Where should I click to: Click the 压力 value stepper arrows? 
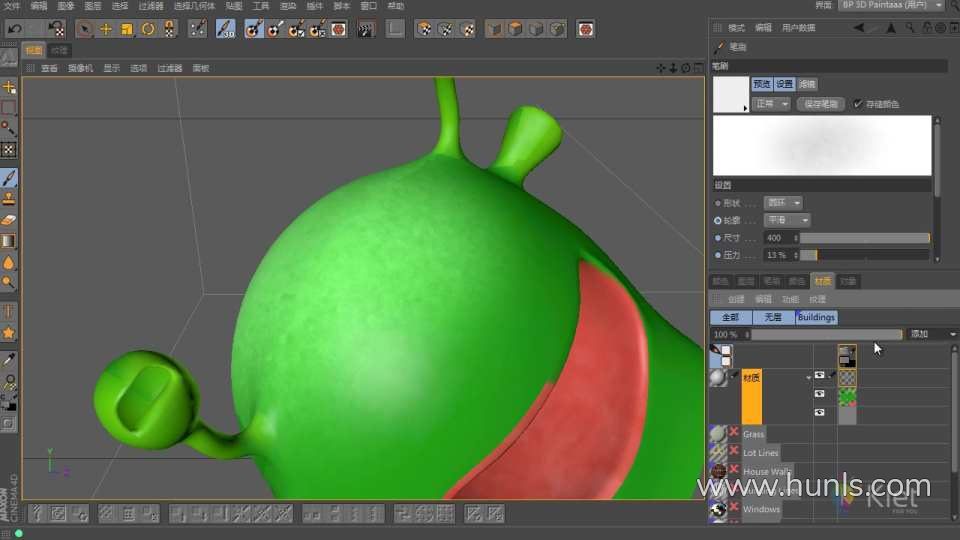point(796,255)
